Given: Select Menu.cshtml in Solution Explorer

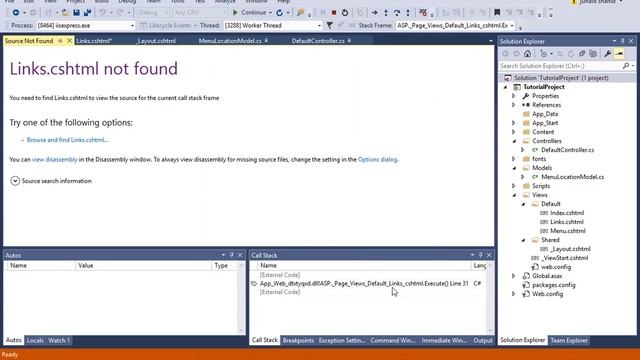Looking at the screenshot, I should 568,231.
